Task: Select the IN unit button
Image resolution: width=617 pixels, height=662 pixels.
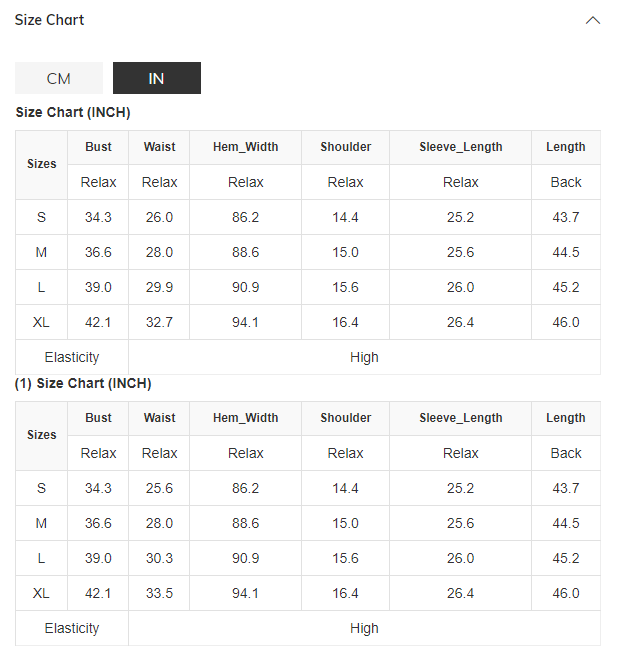Action: [x=157, y=78]
